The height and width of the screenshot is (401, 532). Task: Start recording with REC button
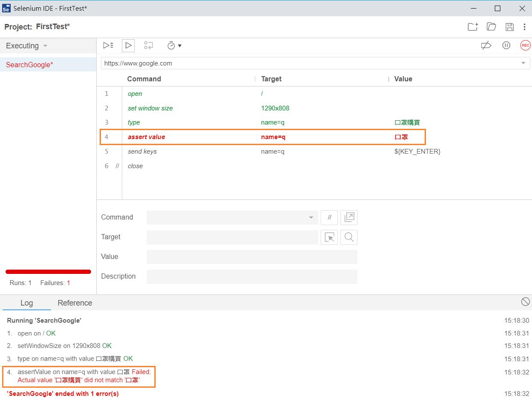click(525, 45)
